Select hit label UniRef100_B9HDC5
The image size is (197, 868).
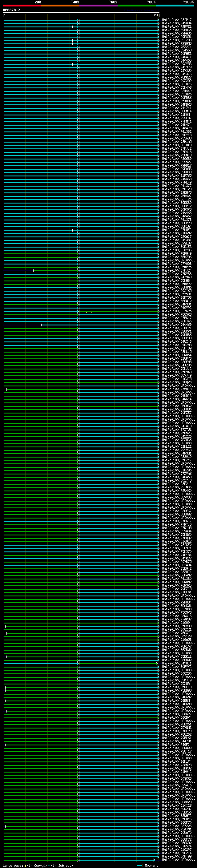click(x=176, y=30)
